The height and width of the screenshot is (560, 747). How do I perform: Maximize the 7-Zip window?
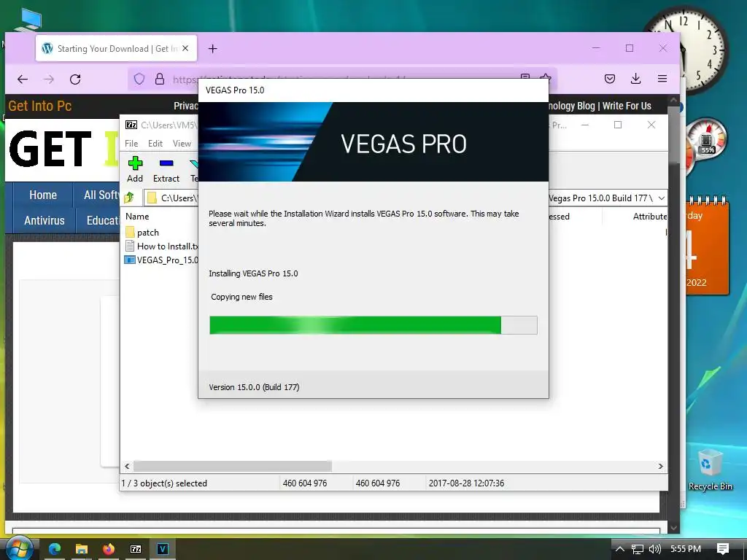pos(618,125)
